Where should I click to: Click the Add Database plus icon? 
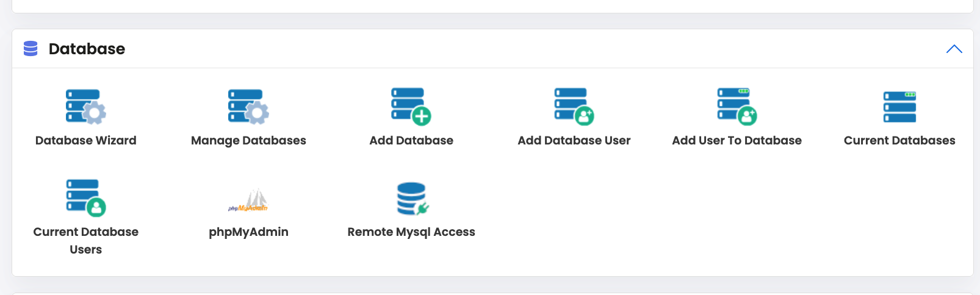click(411, 107)
